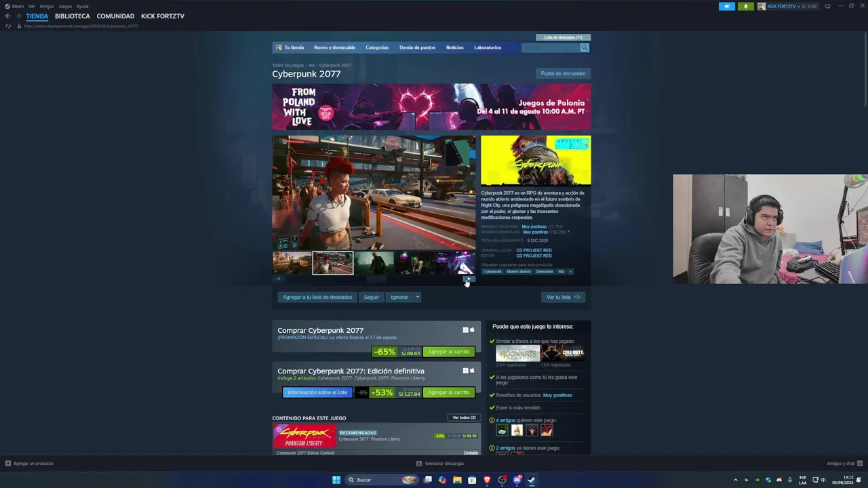Click the Gestionar descargas download icon

(419, 464)
